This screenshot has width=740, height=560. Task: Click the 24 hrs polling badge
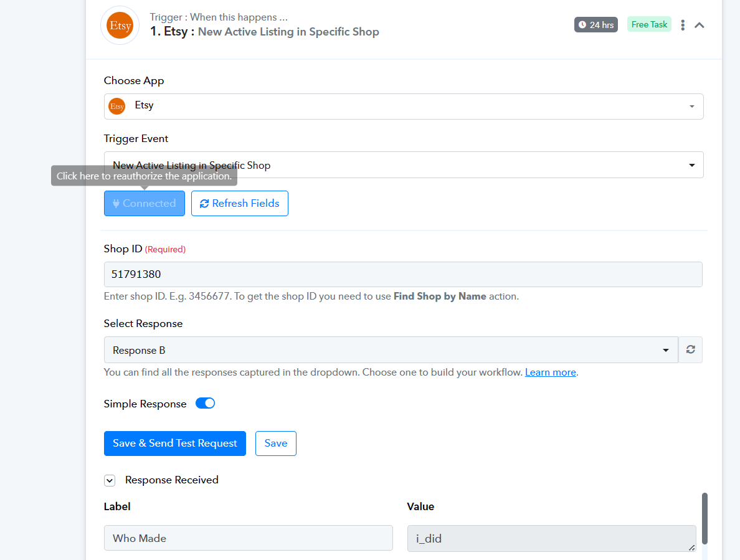pos(596,25)
